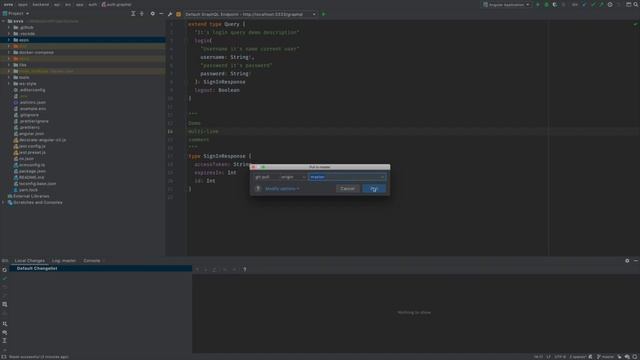Click the auth.graphql breadcrumb
This screenshot has height=360, width=640.
point(116,4)
